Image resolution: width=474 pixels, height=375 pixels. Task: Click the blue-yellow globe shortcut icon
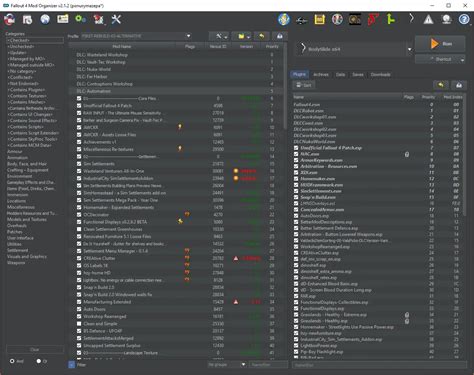coord(284,19)
